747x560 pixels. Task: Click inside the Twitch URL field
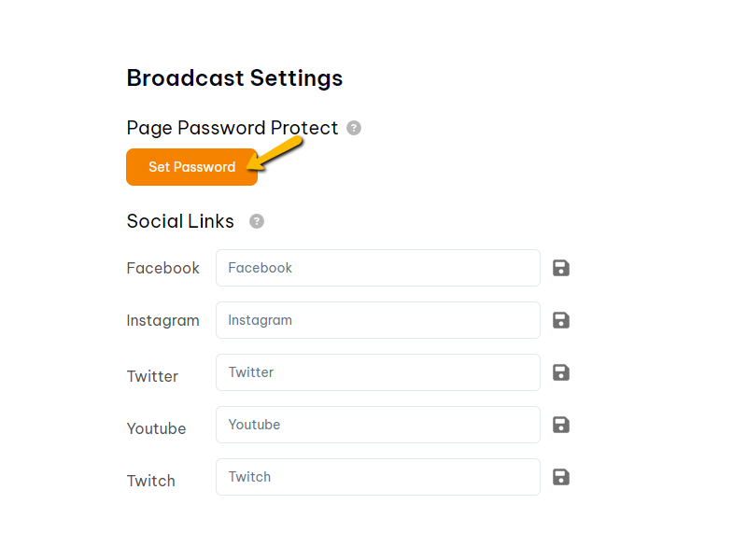tap(377, 477)
